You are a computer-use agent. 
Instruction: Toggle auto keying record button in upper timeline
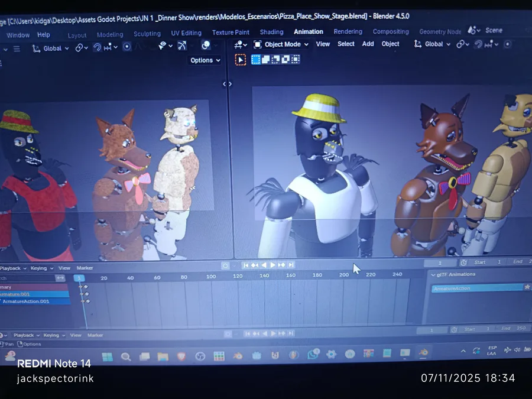point(225,265)
